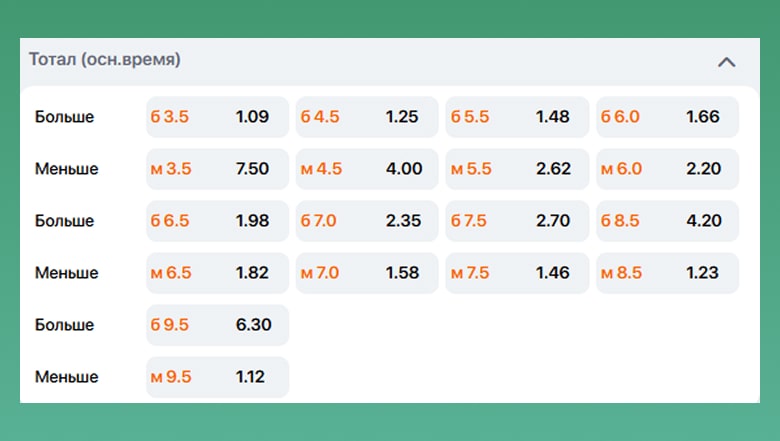Click the Тотал (осн.время) section header

coord(105,60)
